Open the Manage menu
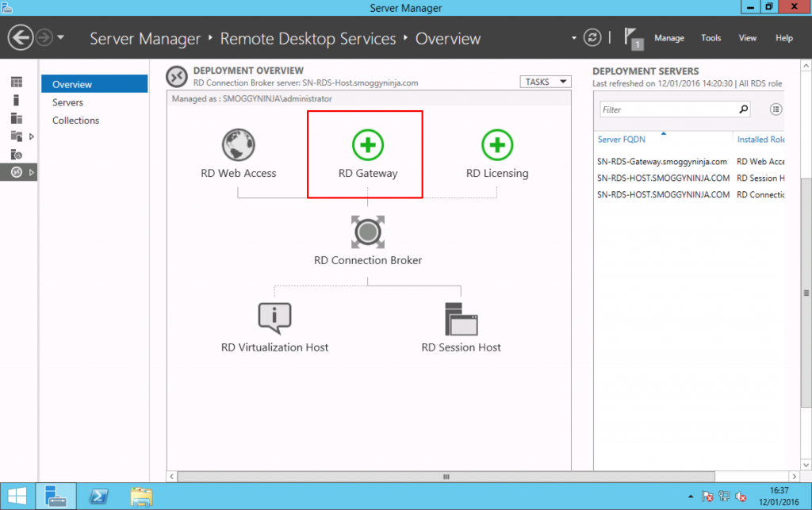This screenshot has height=510, width=812. (669, 37)
